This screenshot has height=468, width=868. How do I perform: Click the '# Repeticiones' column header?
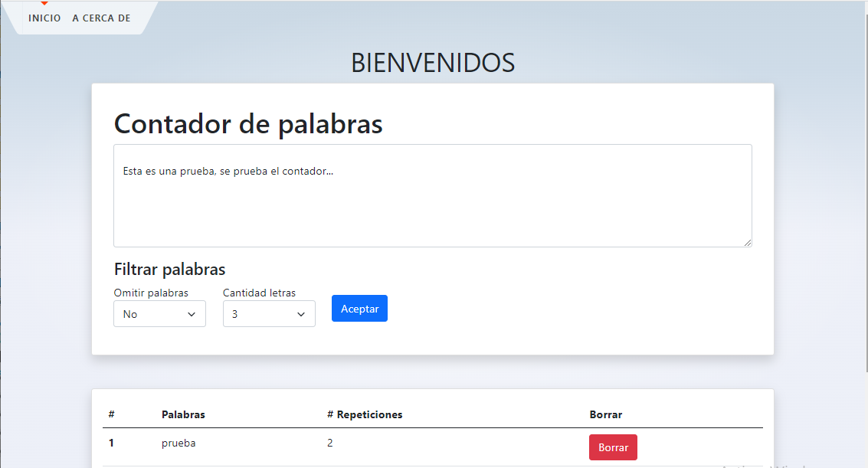pos(365,414)
